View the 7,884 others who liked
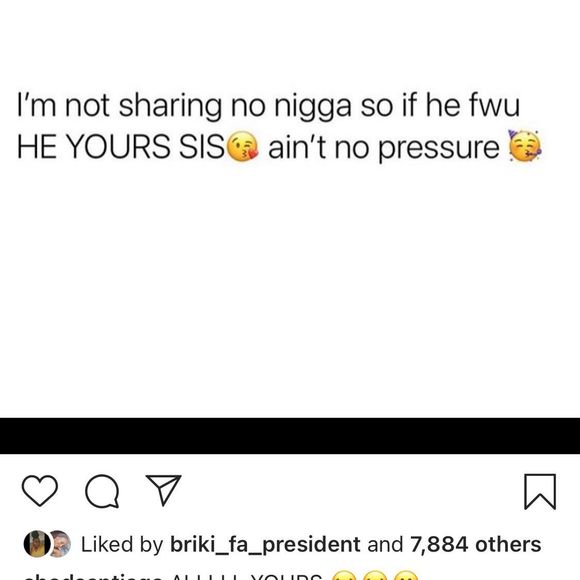This screenshot has width=580, height=580. coord(475,544)
